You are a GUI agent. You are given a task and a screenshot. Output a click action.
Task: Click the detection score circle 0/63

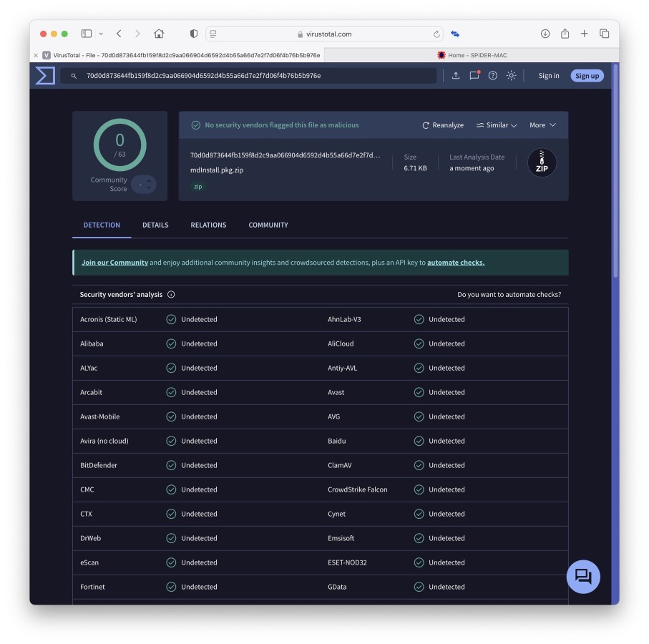point(119,145)
